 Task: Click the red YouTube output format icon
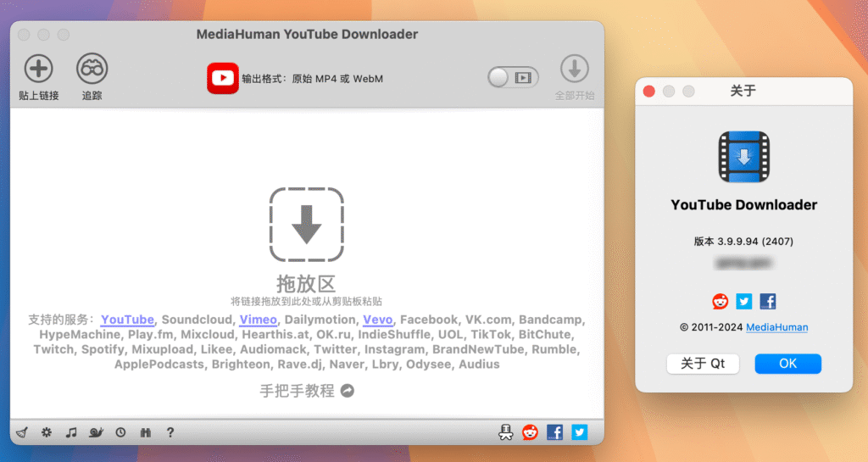(223, 78)
